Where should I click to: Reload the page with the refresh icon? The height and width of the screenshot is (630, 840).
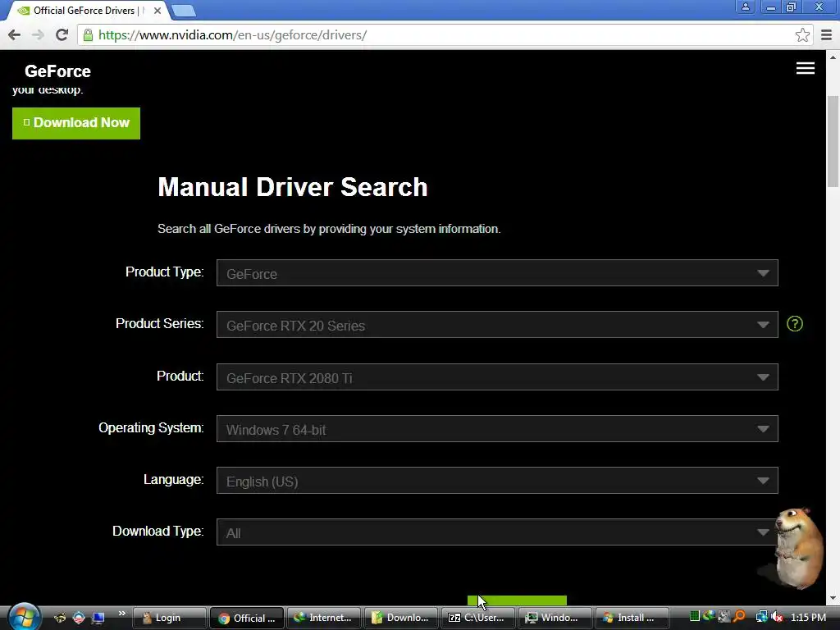tap(62, 35)
